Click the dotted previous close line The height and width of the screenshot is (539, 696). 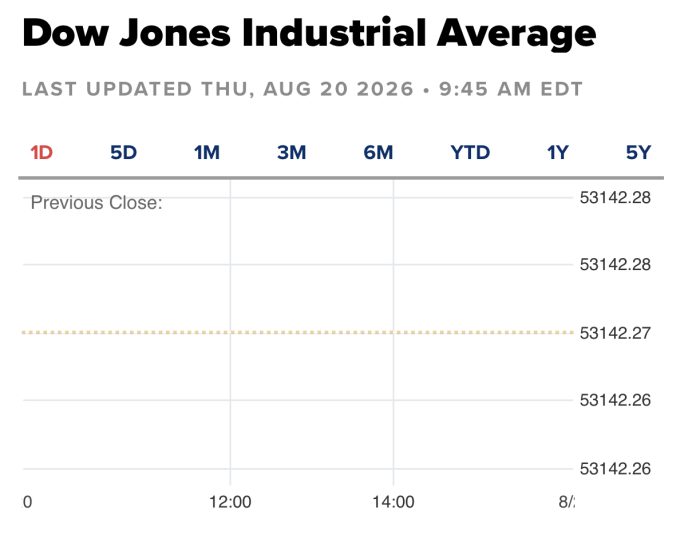pyautogui.click(x=298, y=332)
